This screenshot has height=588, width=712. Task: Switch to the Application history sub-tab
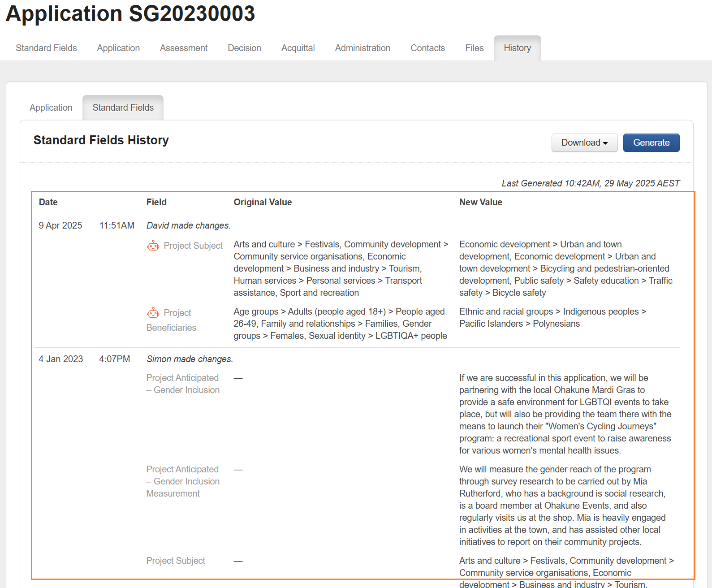51,108
